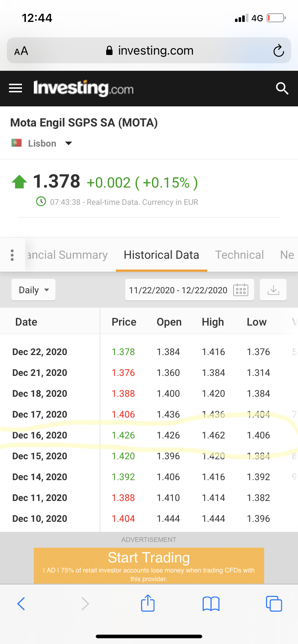Viewport: 298px width, 644px height.
Task: Open the date range picker
Action: click(x=189, y=290)
